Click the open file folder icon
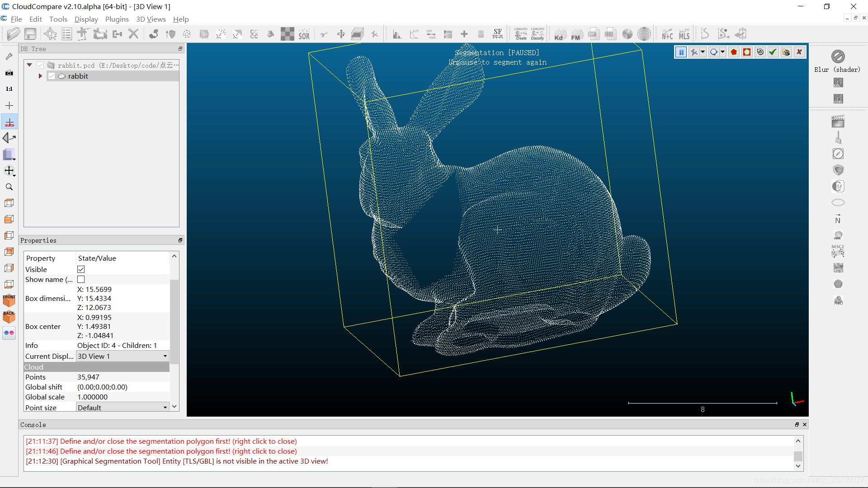The width and height of the screenshot is (868, 488). click(13, 34)
